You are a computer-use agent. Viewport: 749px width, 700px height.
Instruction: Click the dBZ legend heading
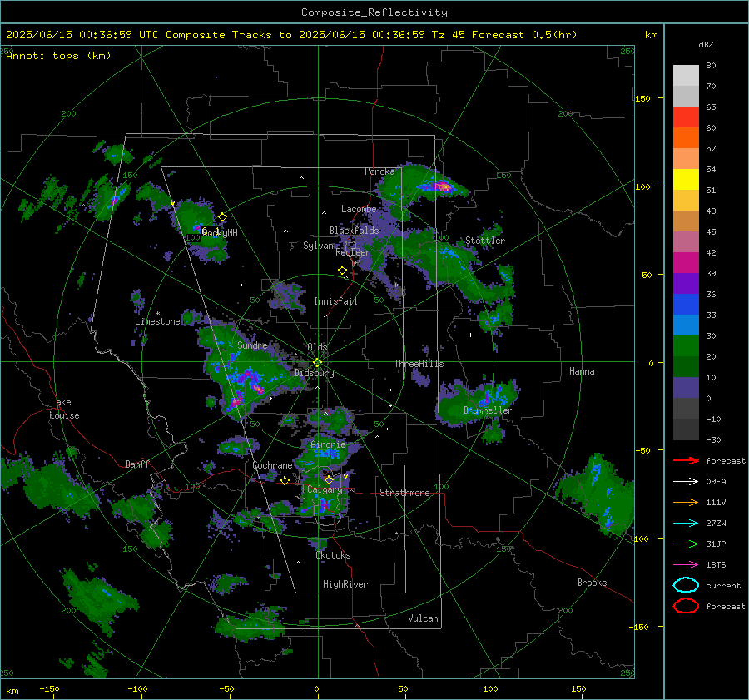tap(706, 44)
